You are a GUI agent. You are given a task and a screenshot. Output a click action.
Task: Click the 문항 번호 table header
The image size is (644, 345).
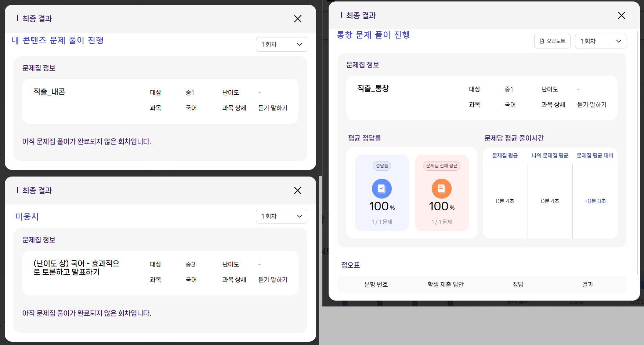(x=376, y=284)
